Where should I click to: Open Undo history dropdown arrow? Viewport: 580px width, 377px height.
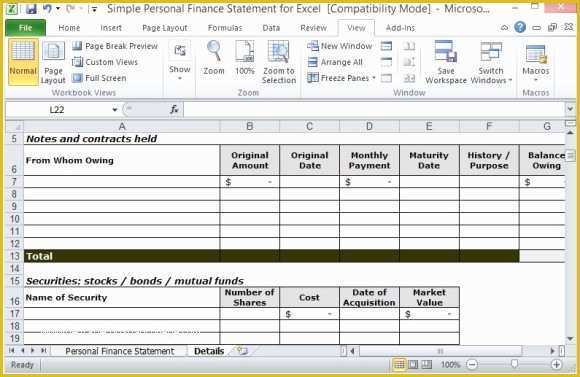pos(58,9)
